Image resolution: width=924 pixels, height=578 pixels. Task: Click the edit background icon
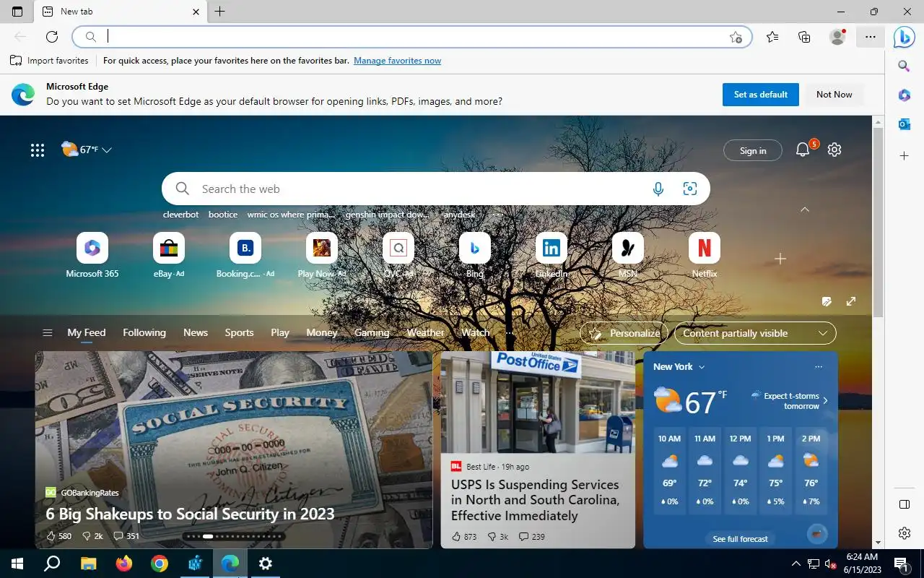click(827, 301)
